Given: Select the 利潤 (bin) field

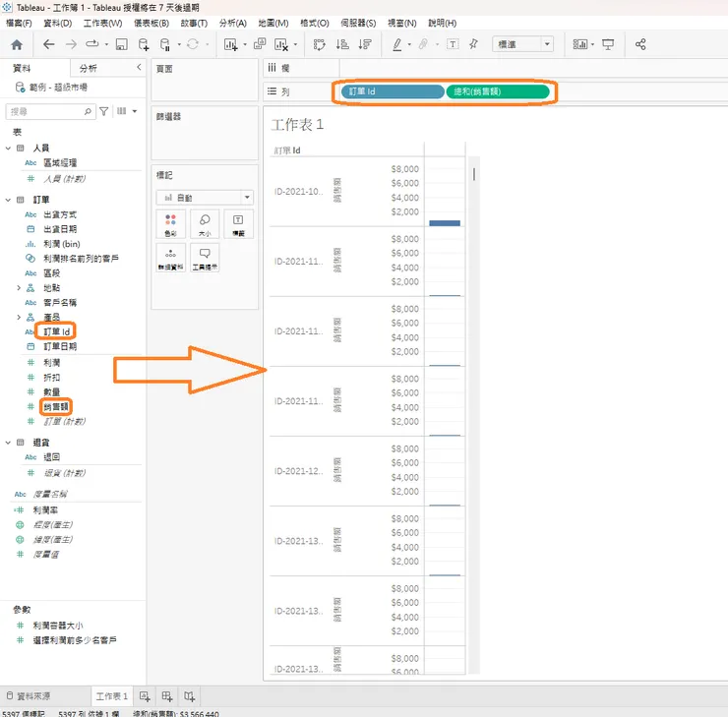Looking at the screenshot, I should [61, 244].
